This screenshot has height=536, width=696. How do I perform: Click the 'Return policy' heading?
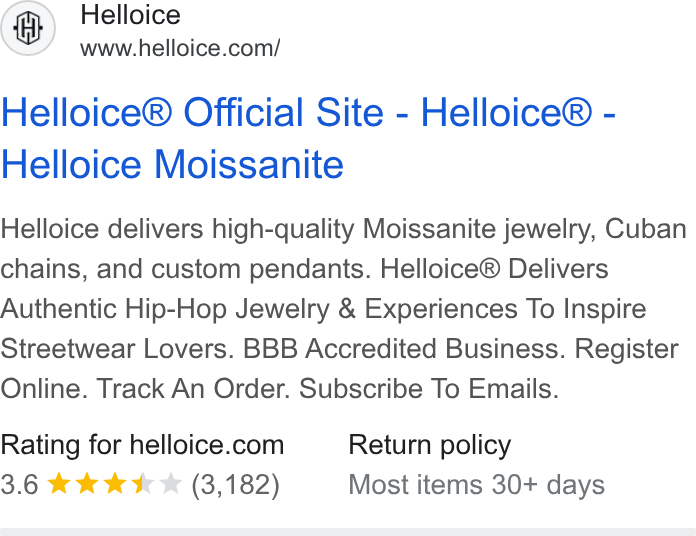tap(430, 445)
